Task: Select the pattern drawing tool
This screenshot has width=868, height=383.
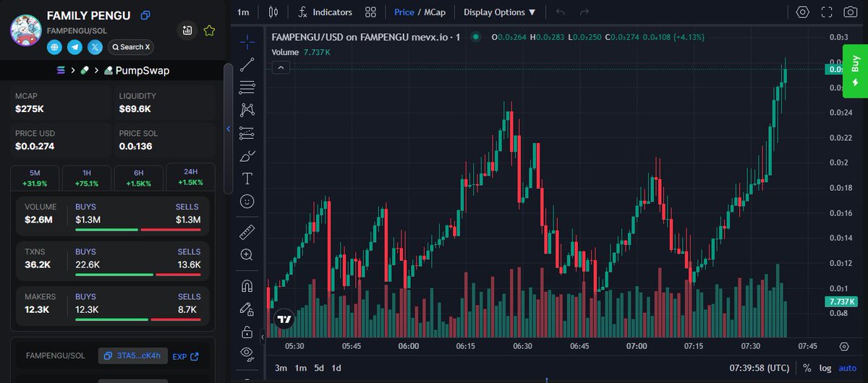Action: (247, 110)
